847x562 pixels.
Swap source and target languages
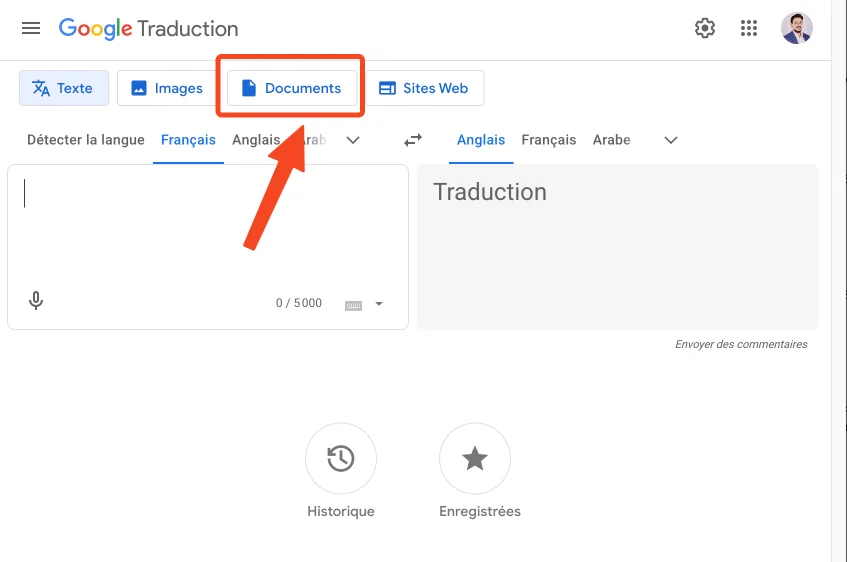coord(413,140)
